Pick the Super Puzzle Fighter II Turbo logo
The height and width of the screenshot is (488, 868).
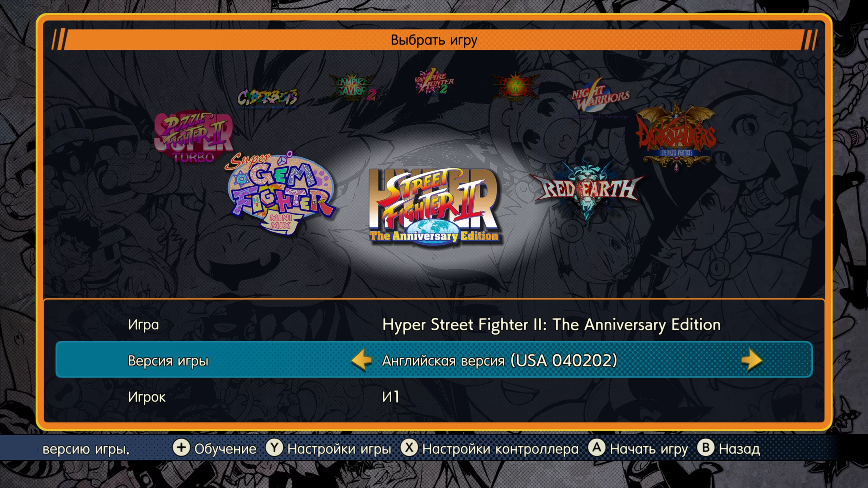coord(194,137)
